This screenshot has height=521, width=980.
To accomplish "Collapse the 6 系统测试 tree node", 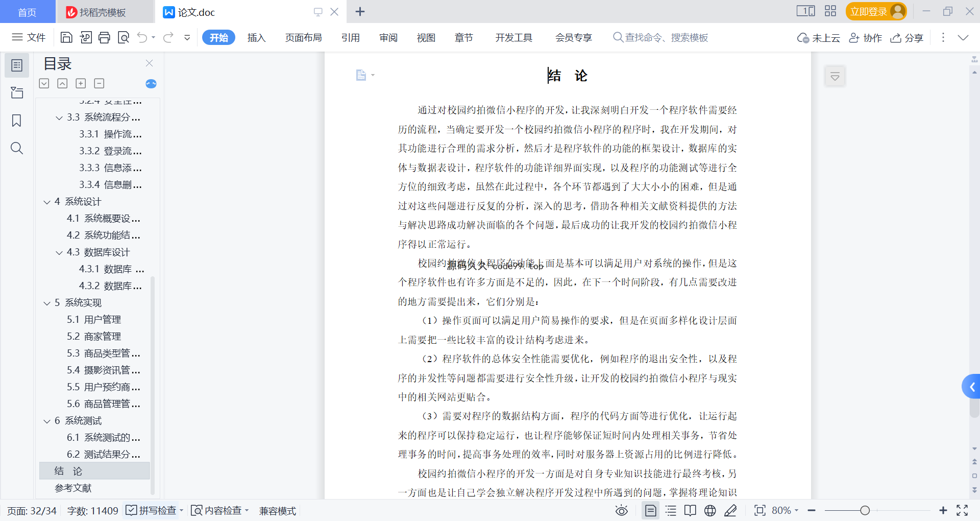I will tap(47, 421).
